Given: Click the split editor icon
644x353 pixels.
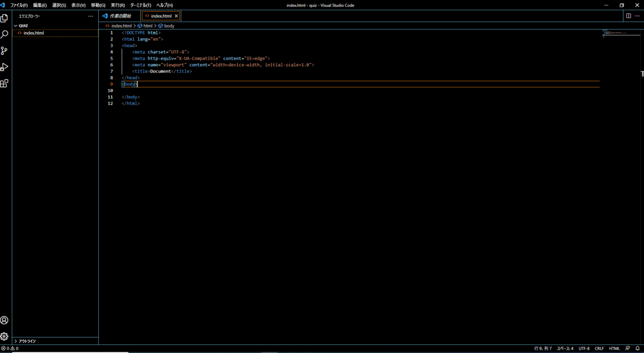Looking at the screenshot, I should [628, 16].
